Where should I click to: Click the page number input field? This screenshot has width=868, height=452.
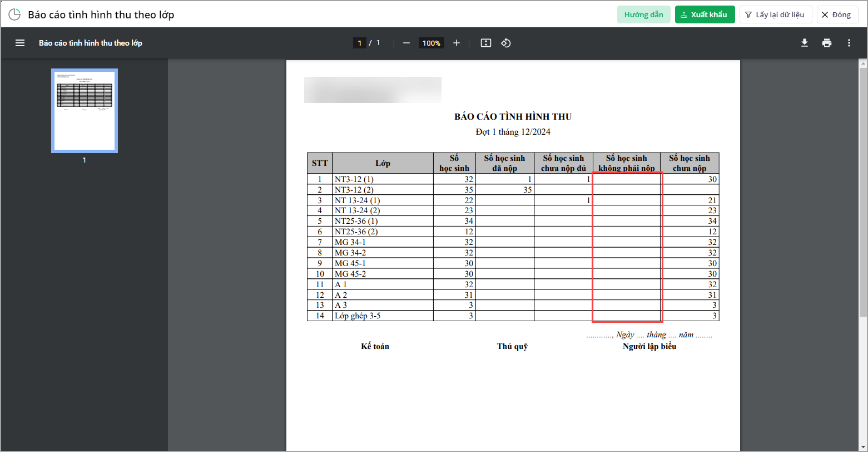tap(360, 43)
